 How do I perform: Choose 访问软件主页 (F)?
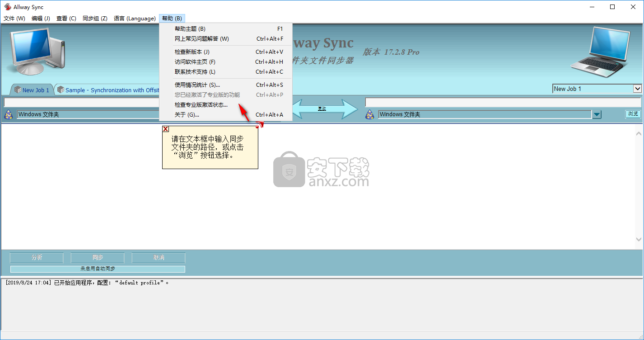point(226,61)
